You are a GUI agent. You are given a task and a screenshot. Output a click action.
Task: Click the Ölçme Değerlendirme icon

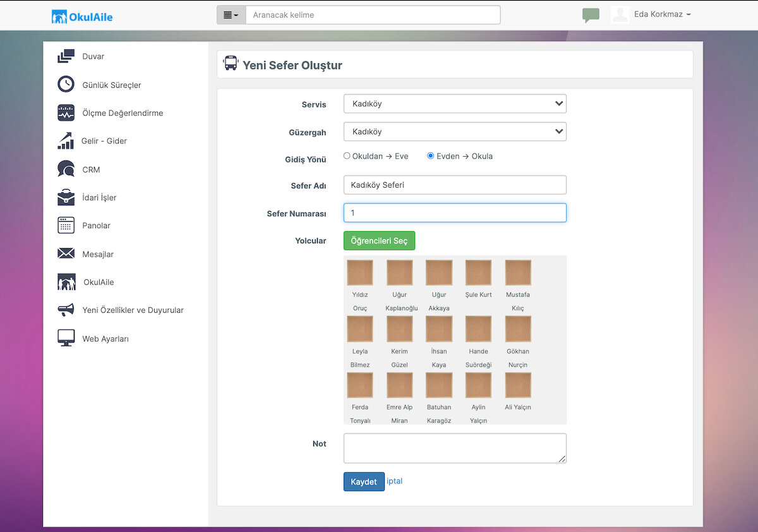[x=66, y=113]
